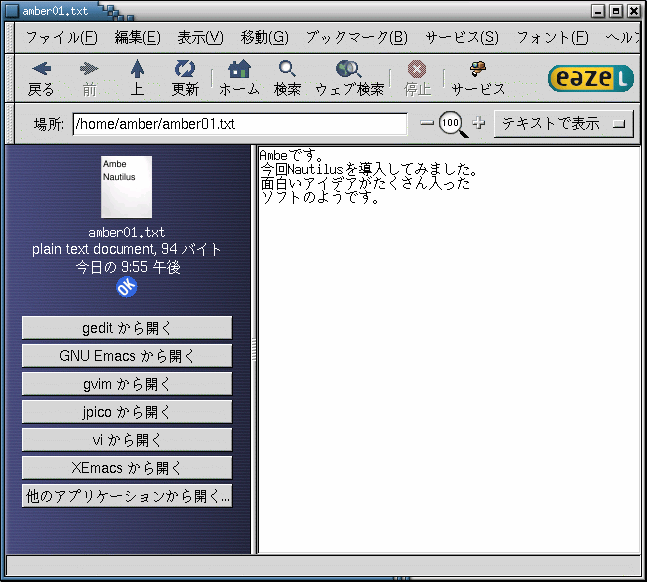Viewport: 647px width, 582px height.
Task: Go up a directory with 上
Action: (x=137, y=77)
